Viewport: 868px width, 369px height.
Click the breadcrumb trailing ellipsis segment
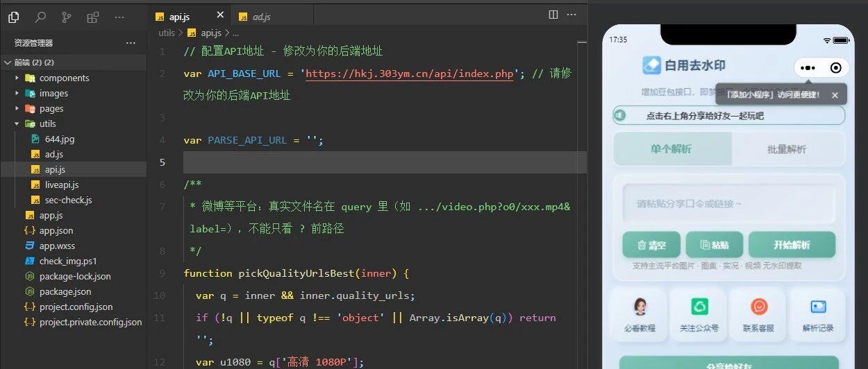coord(236,33)
